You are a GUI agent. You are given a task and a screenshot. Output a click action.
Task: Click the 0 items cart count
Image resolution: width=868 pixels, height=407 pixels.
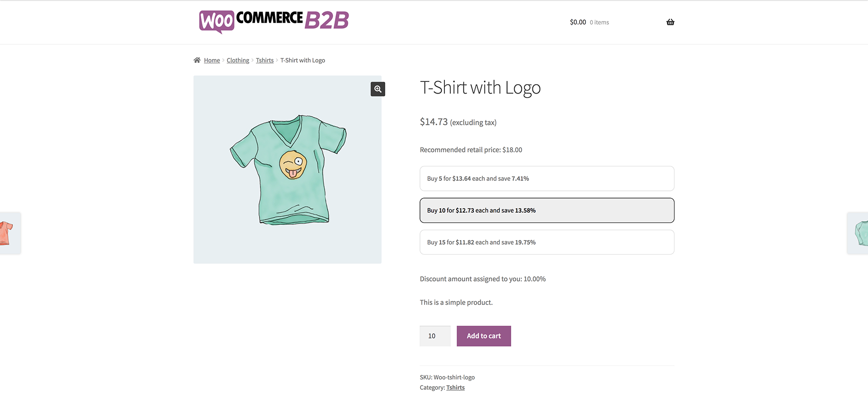[x=599, y=23]
